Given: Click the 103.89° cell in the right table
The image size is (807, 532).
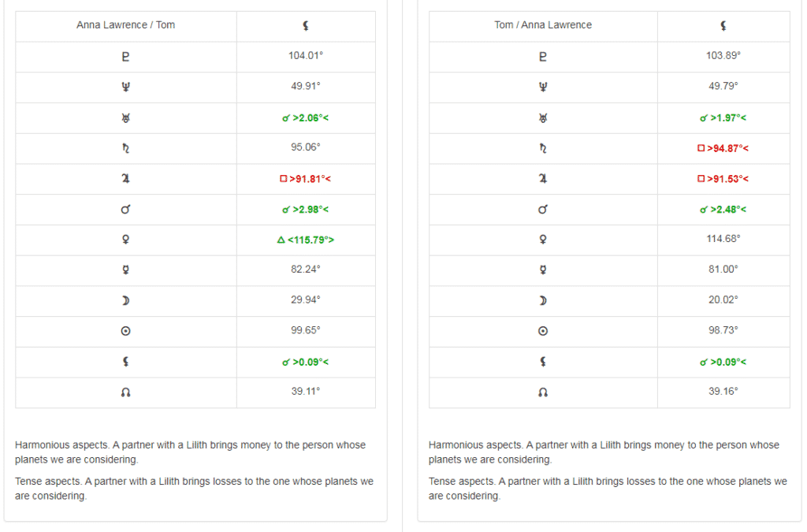Looking at the screenshot, I should [723, 56].
